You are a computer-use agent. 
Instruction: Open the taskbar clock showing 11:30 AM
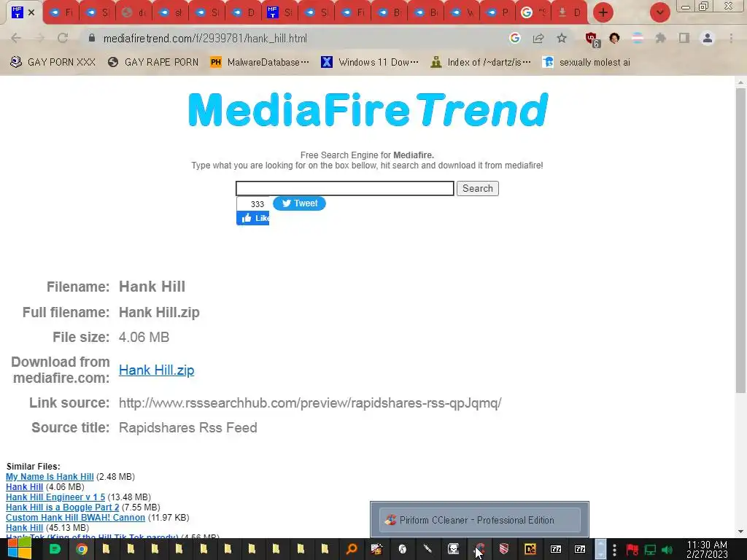(707, 549)
